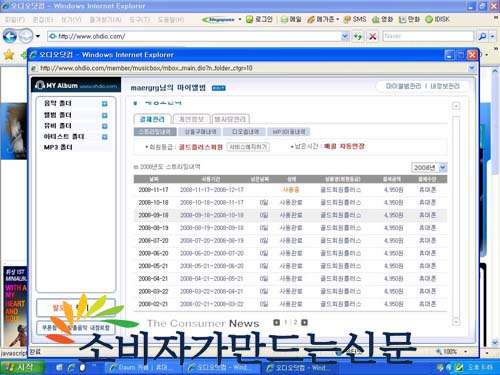The height and width of the screenshot is (375, 500).
Task: Click the magnifier search button
Action: point(482,36)
